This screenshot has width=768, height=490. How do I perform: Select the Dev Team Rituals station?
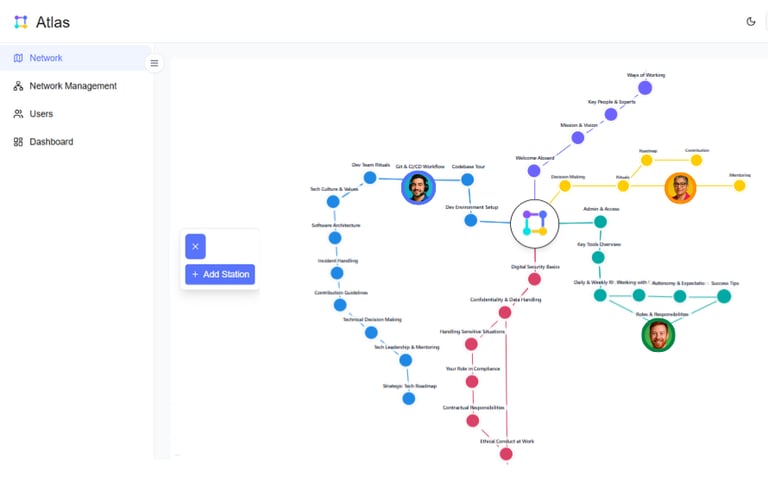pyautogui.click(x=370, y=178)
